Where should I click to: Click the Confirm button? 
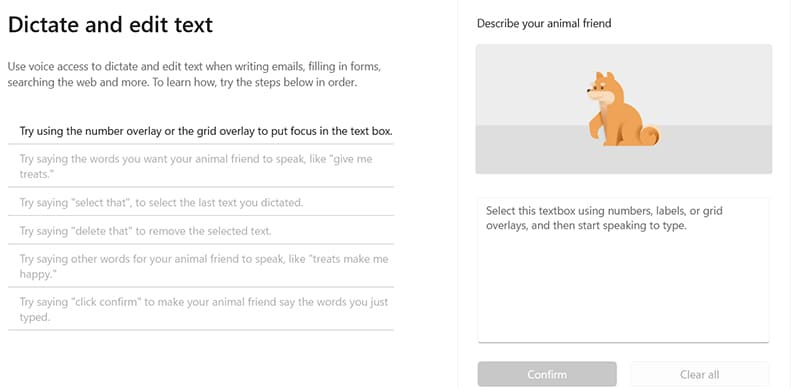(x=547, y=374)
